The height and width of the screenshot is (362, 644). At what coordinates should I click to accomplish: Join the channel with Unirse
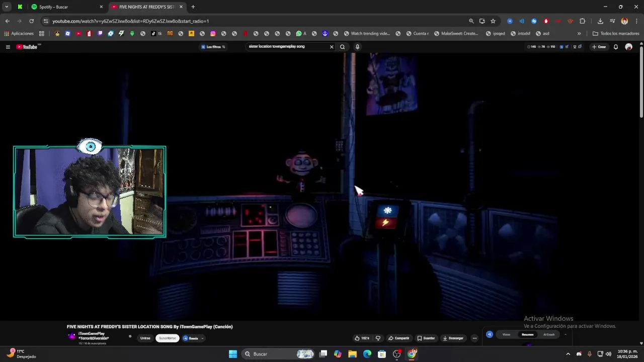145,338
